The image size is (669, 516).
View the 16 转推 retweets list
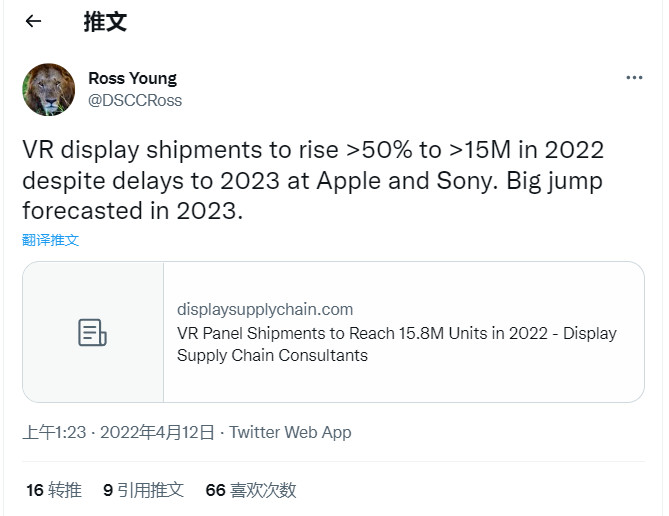53,490
